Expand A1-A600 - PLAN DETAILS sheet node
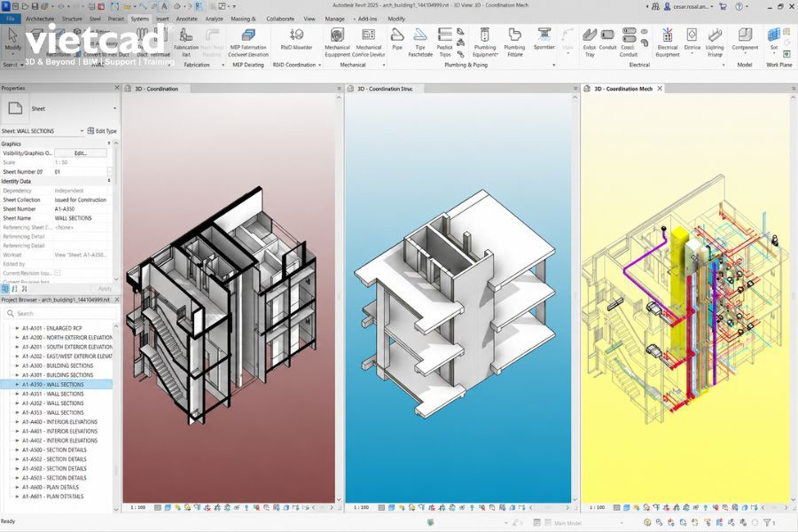Viewport: 798px width, 532px height. (18, 487)
